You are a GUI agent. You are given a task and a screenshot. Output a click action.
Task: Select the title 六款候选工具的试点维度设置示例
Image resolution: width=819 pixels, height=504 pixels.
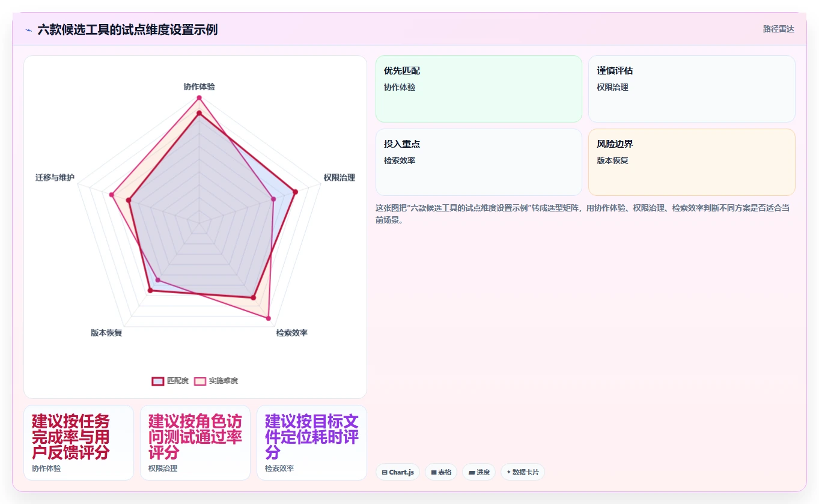coord(127,29)
